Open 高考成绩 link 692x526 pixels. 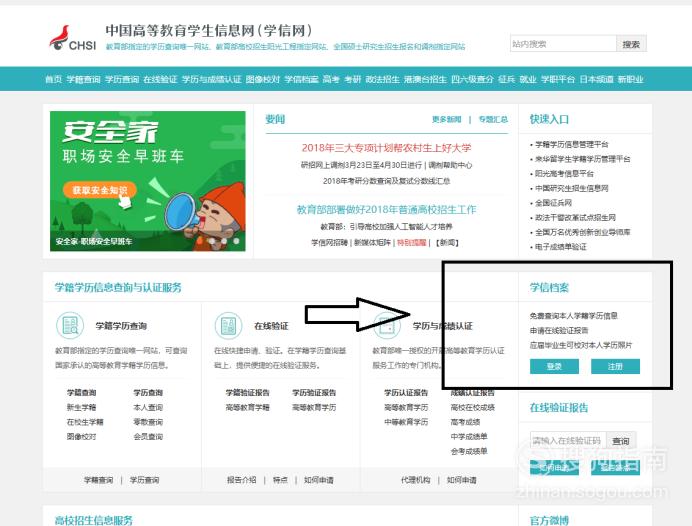(465, 422)
